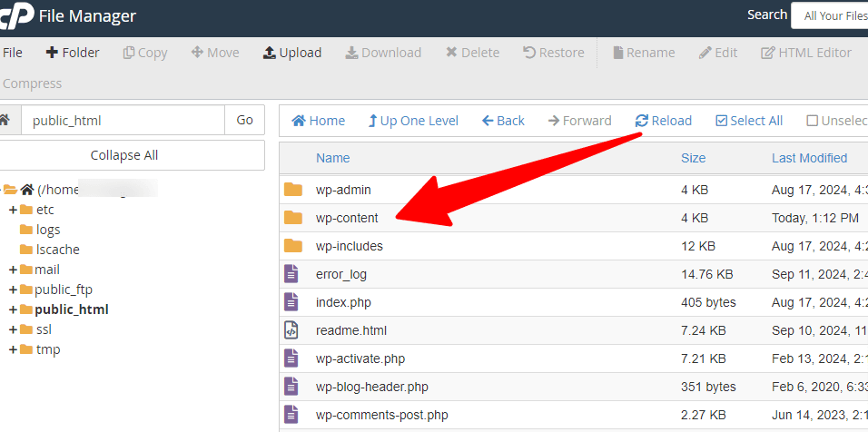
Task: Click the Edit toolbar button
Action: click(x=718, y=53)
